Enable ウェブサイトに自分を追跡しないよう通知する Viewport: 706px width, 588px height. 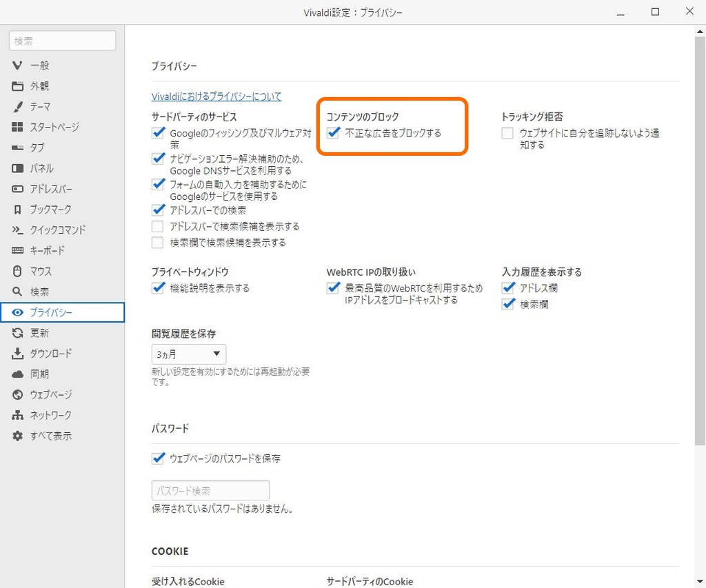click(506, 134)
